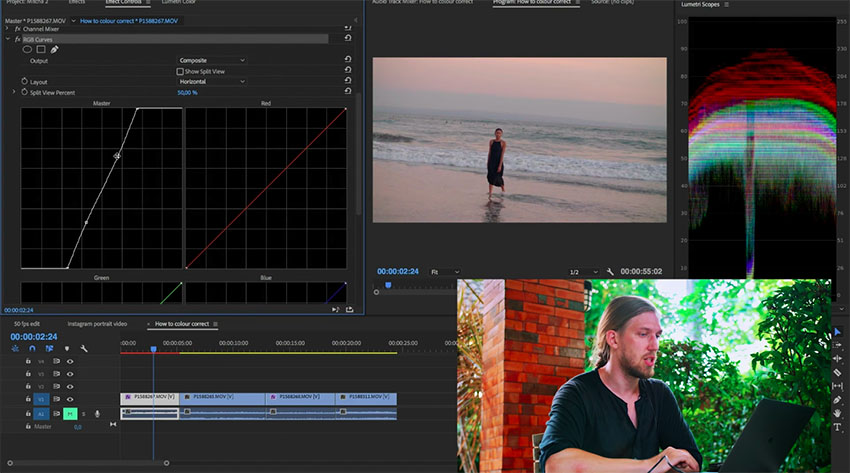The image size is (850, 473).
Task: Unmute track A1 with M button
Action: [x=70, y=414]
